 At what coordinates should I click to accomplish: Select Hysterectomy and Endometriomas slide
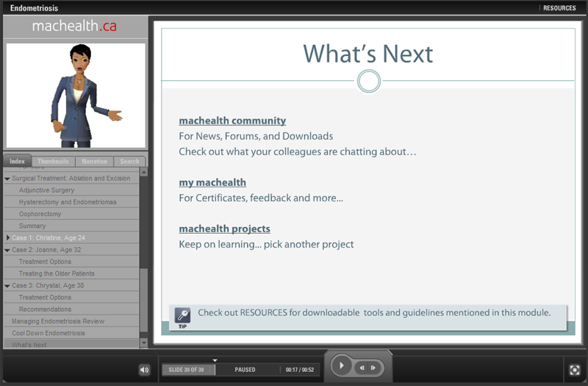coord(71,202)
